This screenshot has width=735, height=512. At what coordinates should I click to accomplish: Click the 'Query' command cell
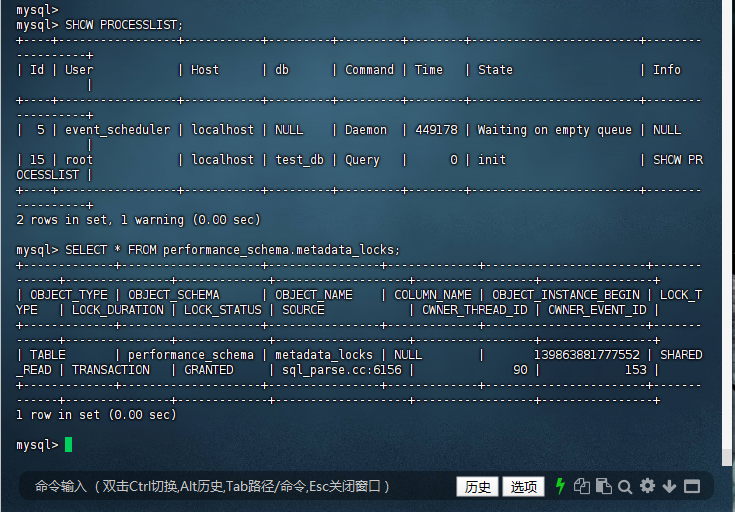click(x=362, y=160)
